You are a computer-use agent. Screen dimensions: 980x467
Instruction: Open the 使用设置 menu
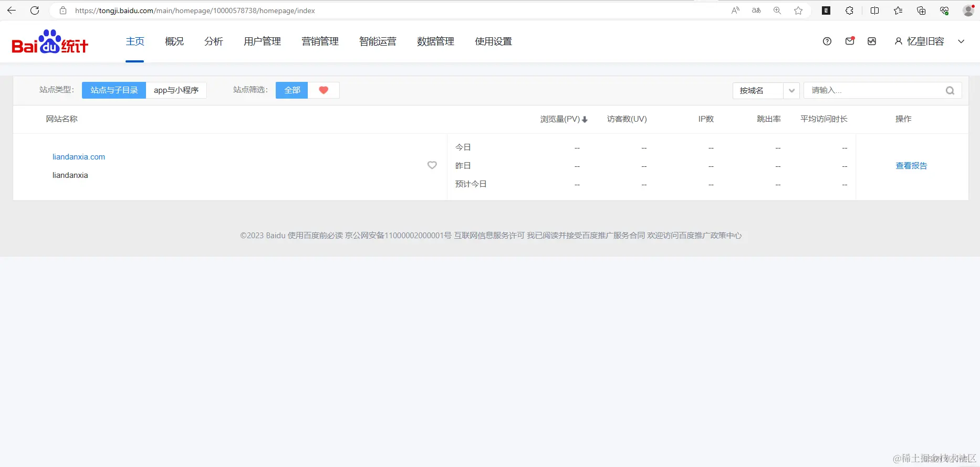click(x=494, y=41)
